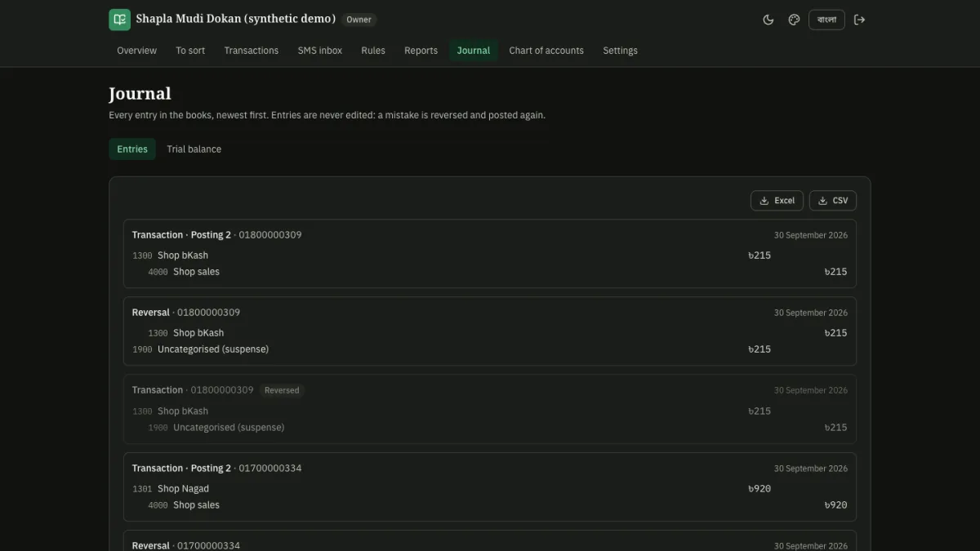The height and width of the screenshot is (551, 980).
Task: Click the "Reversal · 01700000334" entry heading
Action: click(186, 545)
